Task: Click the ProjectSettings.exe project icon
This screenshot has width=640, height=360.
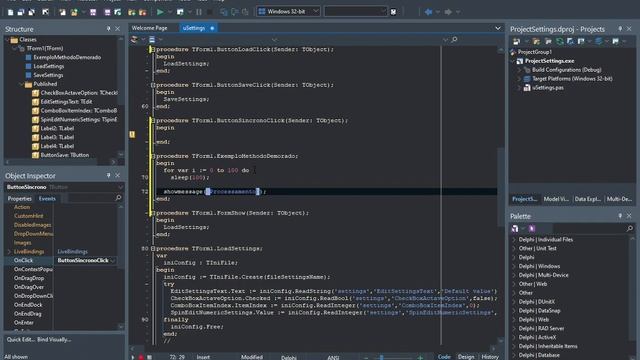Action: point(520,61)
